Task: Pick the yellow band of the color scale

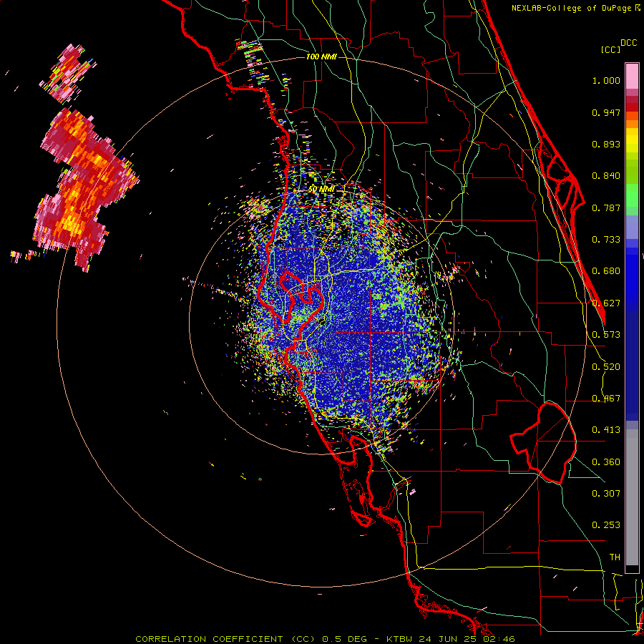Action: click(x=632, y=140)
